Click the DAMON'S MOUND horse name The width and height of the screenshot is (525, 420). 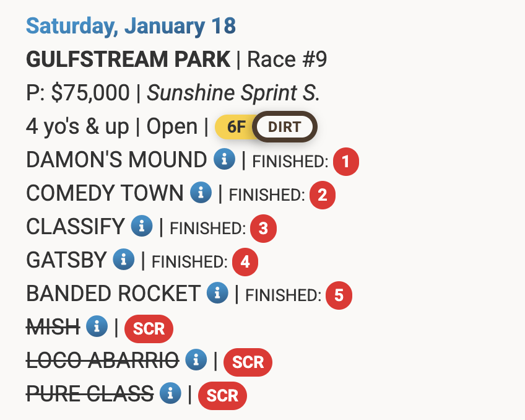(116, 160)
